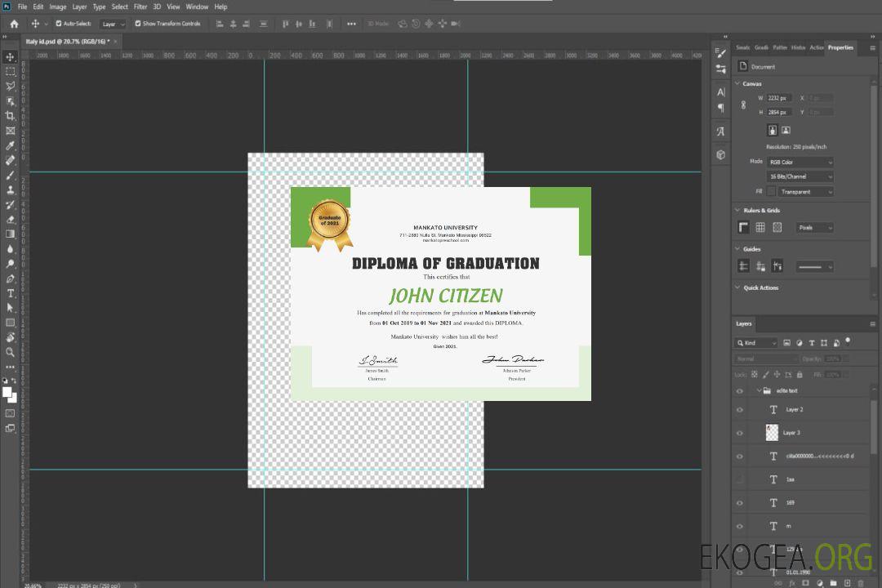This screenshot has height=588, width=882.
Task: Disable Show Transform Controls checkbox
Action: click(x=137, y=24)
